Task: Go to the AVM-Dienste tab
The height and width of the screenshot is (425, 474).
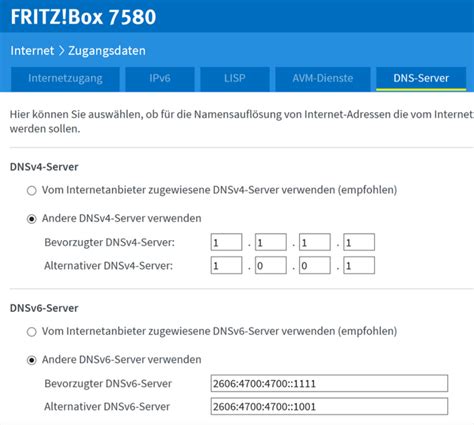Action: click(323, 79)
